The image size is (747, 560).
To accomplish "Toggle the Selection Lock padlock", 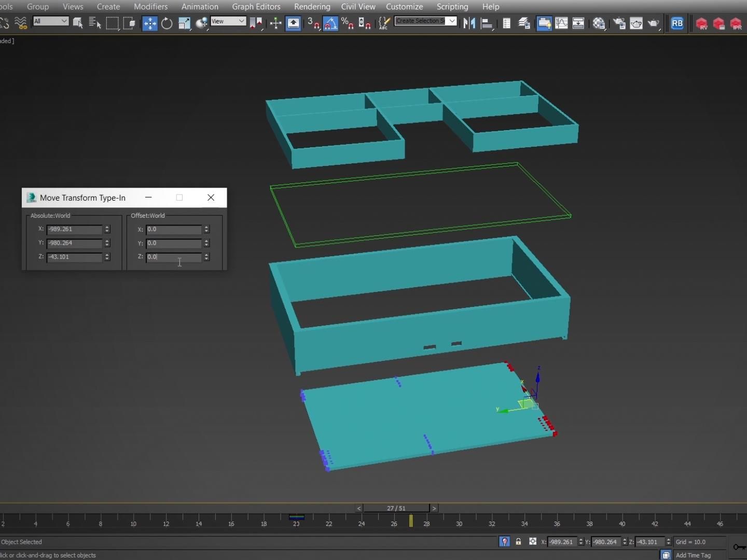I will (x=518, y=541).
